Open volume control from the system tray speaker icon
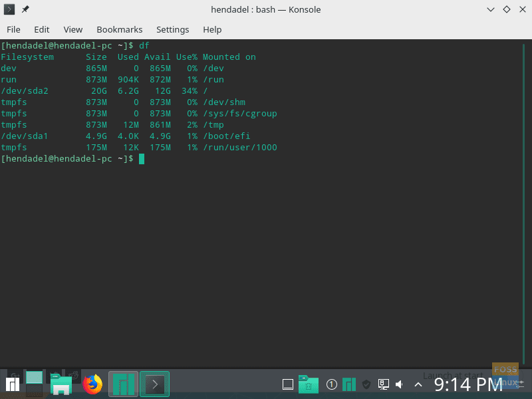The width and height of the screenshot is (532, 399). [x=399, y=384]
